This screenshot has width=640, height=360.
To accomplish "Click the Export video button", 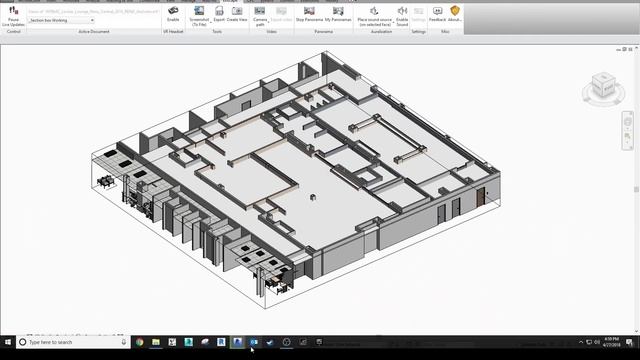I will click(x=281, y=13).
